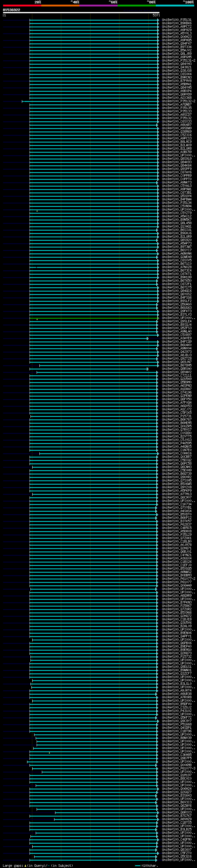Image resolution: width=197 pixels, height=868 pixels.
Task: Select hit label UniRef100_P35132-2
Action: point(179,101)
